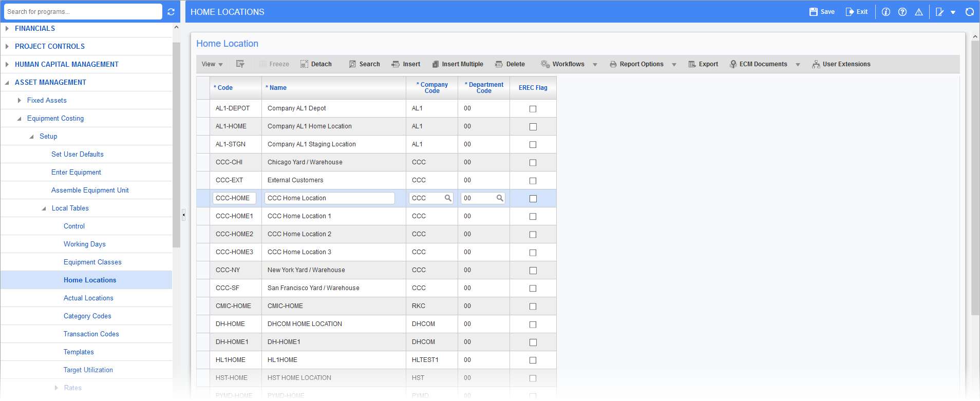
Task: Open the View dropdown menu
Action: click(x=212, y=64)
